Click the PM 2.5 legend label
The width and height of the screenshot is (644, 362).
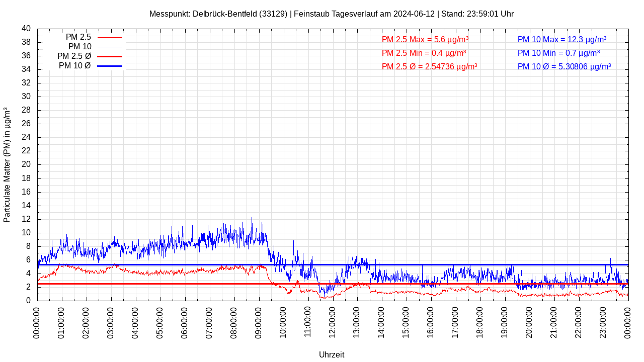point(78,37)
